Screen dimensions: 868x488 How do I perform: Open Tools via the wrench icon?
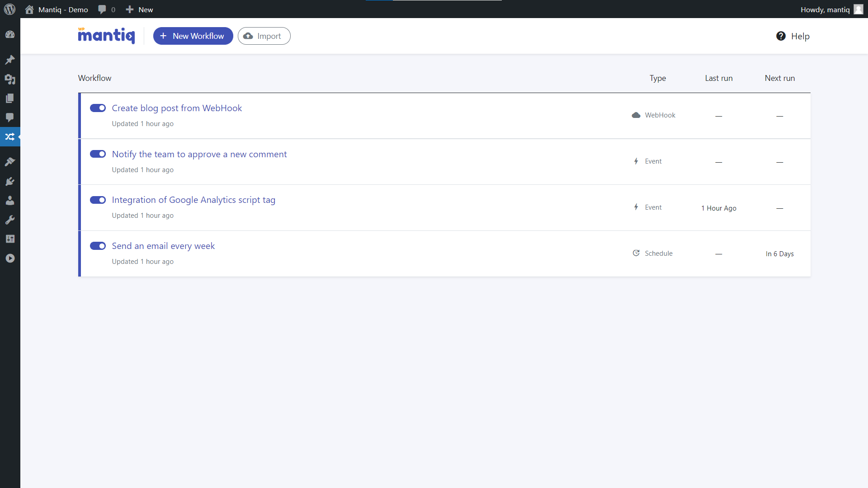click(10, 220)
